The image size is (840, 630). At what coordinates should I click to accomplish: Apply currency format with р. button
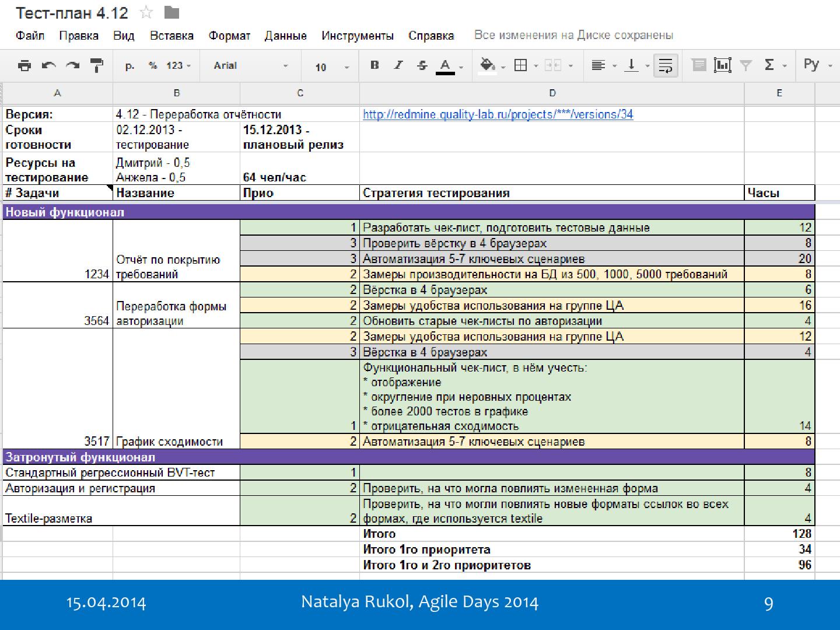tap(129, 66)
